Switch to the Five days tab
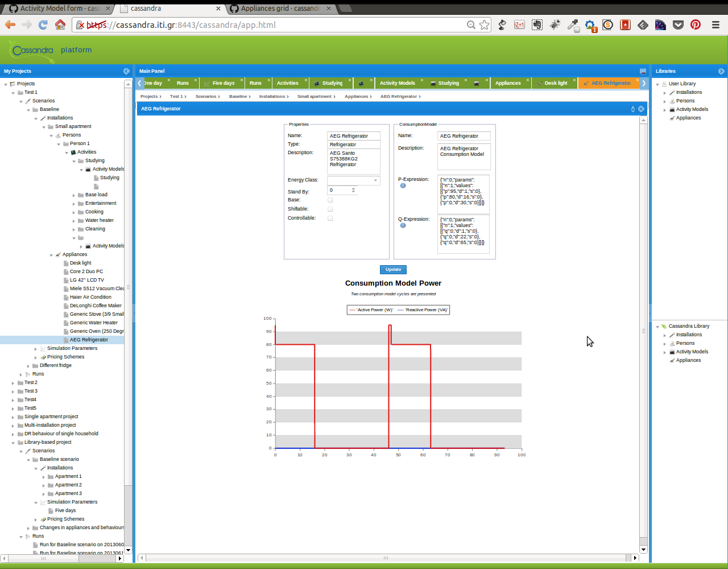The image size is (728, 569). tap(223, 83)
